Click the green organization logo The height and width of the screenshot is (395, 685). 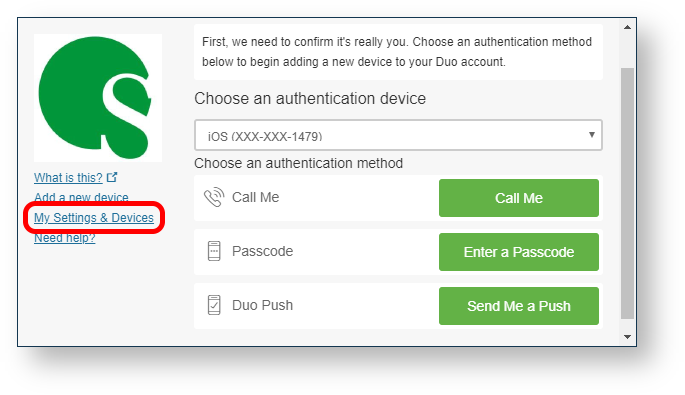(x=98, y=98)
